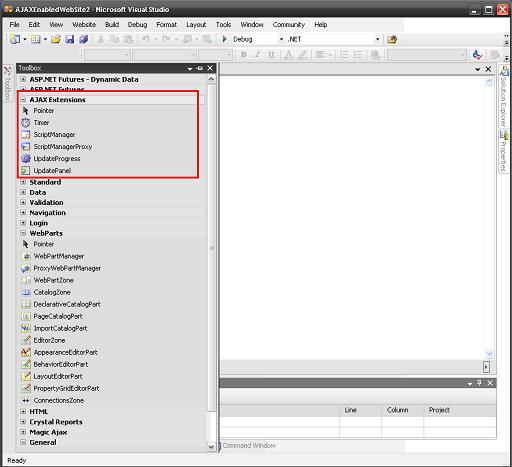The image size is (512, 467).
Task: Toggle auto-hide pin on Toolbox panel
Action: (x=200, y=68)
